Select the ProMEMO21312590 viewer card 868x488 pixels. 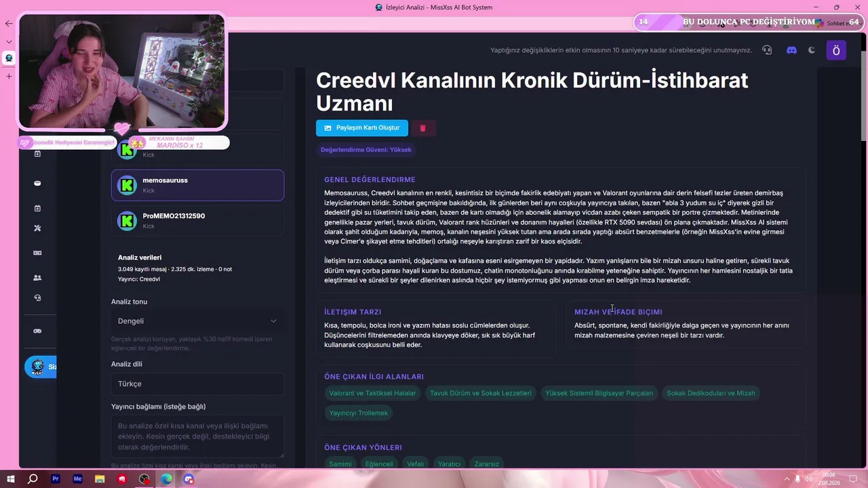pyautogui.click(x=197, y=221)
